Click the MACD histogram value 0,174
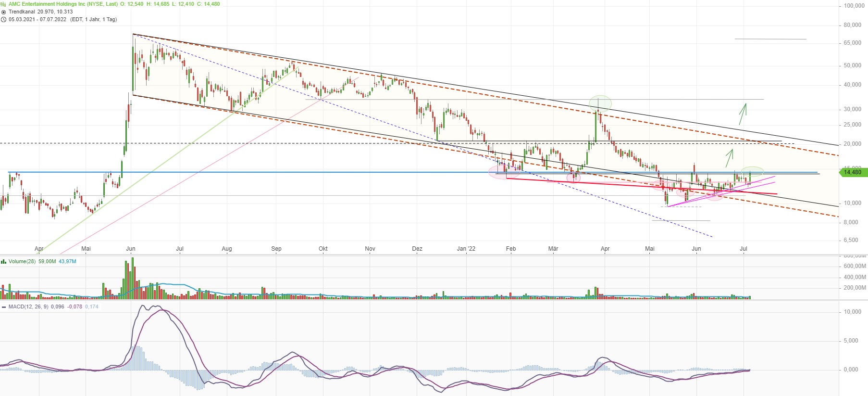 pyautogui.click(x=92, y=307)
